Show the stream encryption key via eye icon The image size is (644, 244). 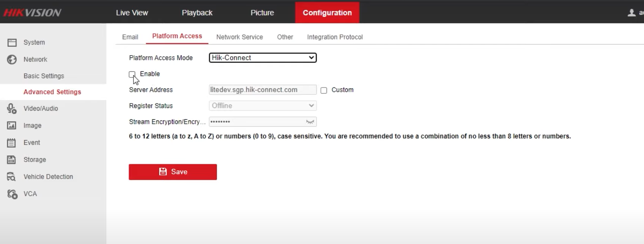(x=310, y=122)
